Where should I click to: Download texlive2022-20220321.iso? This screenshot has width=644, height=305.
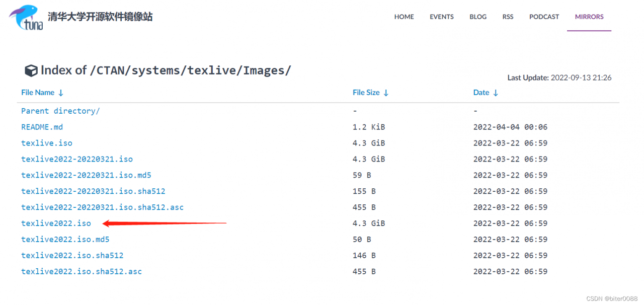tap(77, 160)
